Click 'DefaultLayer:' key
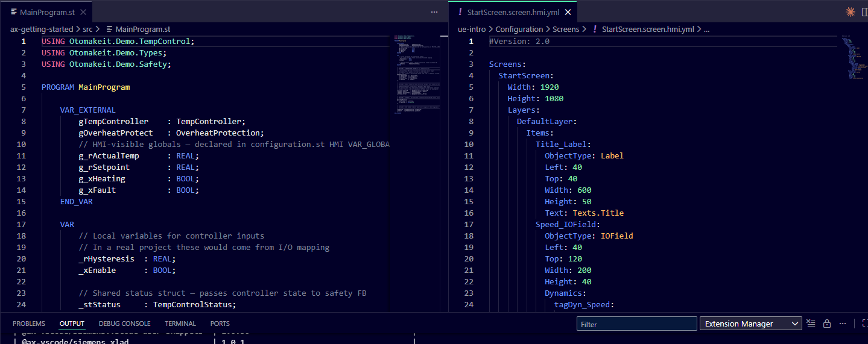The image size is (868, 344). point(547,121)
